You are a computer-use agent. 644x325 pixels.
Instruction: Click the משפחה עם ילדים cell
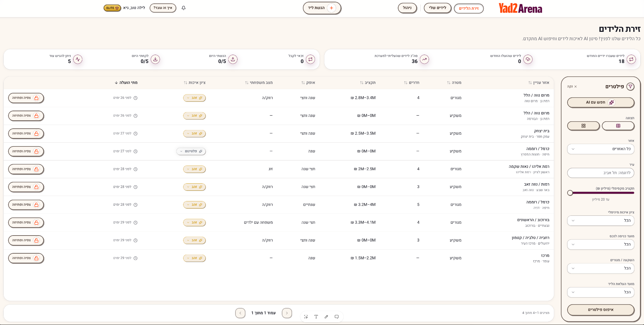click(258, 222)
